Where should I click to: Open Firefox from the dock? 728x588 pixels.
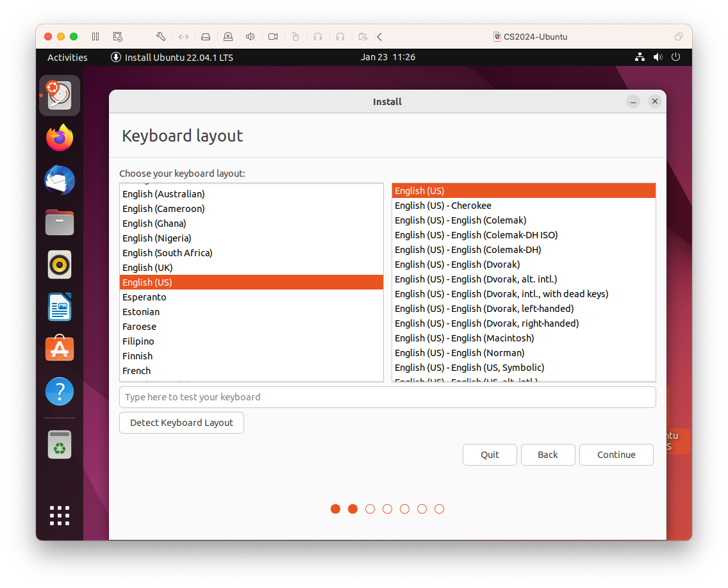(x=60, y=138)
